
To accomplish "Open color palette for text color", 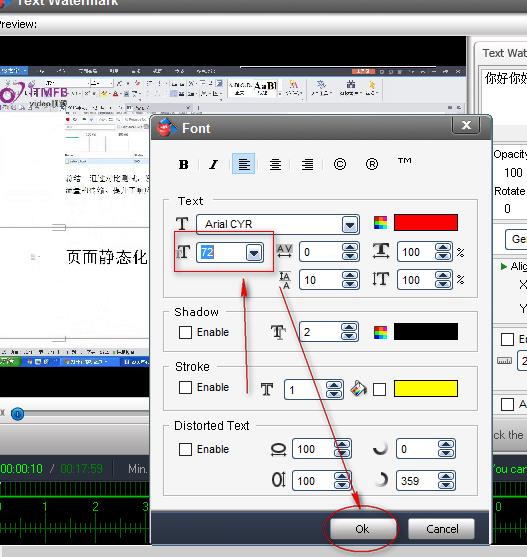I will pos(380,223).
